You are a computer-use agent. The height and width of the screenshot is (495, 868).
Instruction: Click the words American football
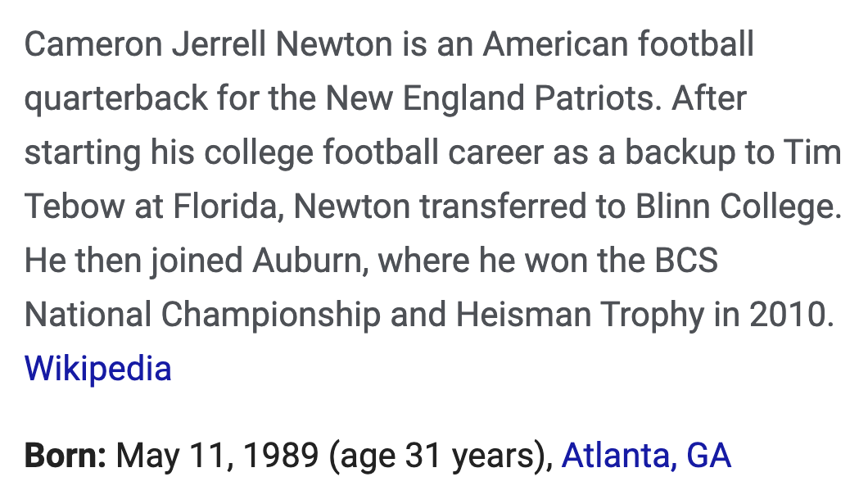618,44
